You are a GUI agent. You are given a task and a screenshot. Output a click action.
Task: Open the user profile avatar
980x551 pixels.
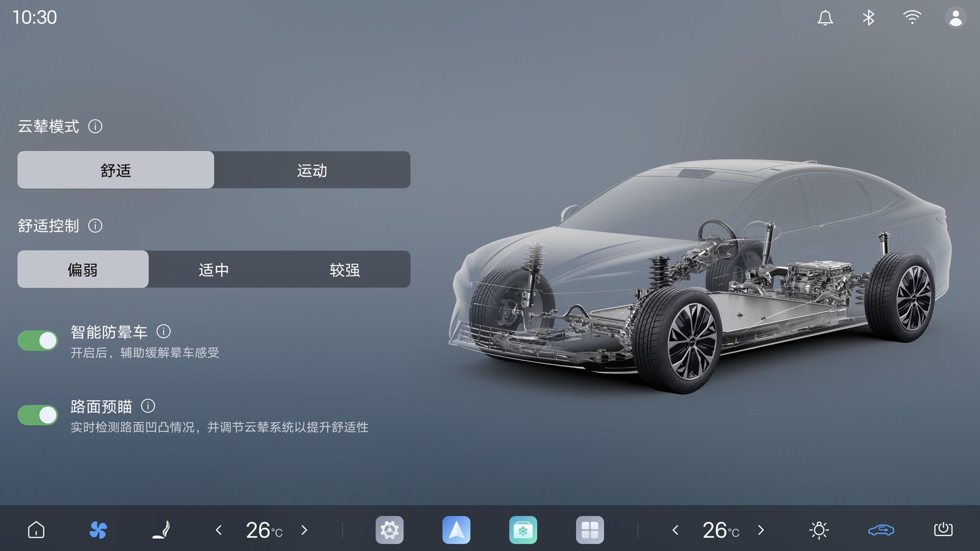click(x=955, y=18)
